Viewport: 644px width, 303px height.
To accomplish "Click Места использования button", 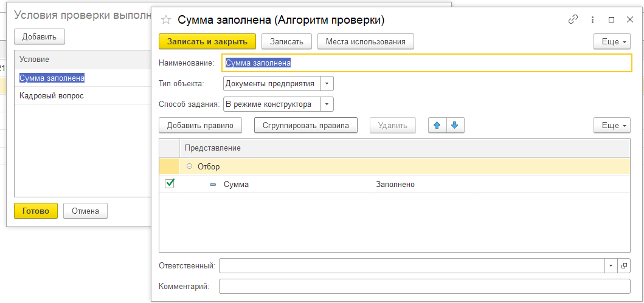I will point(365,41).
